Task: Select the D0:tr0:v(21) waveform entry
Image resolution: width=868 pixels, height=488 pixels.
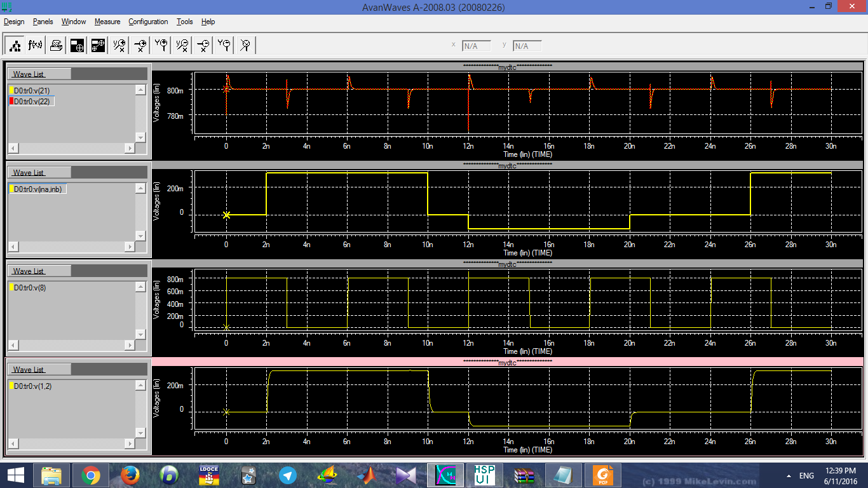Action: click(31, 90)
